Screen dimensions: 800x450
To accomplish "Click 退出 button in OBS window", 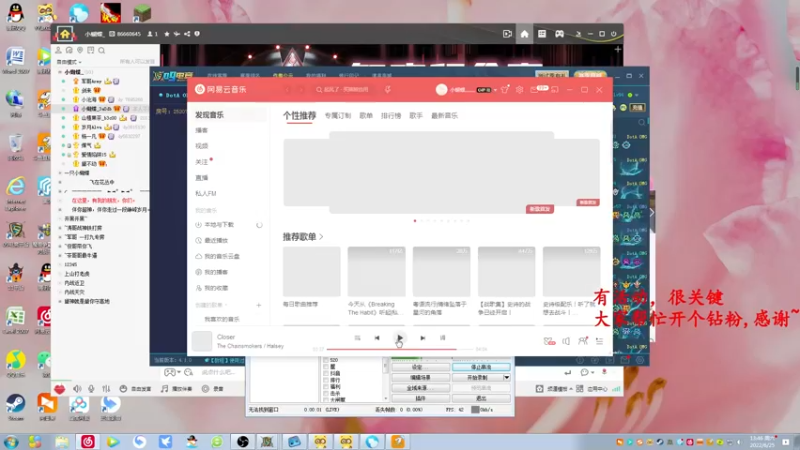I will coord(481,398).
